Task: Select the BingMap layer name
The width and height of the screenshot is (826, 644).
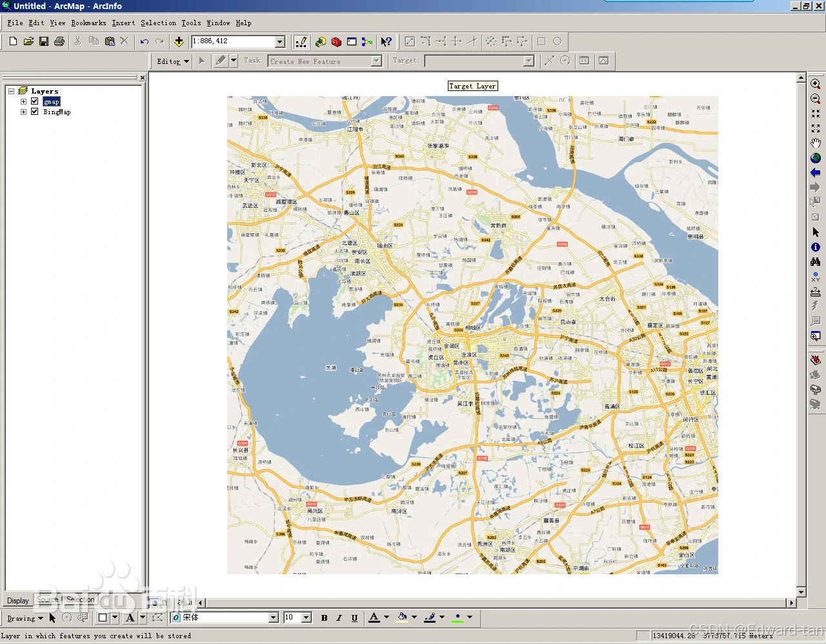Action: tap(57, 112)
